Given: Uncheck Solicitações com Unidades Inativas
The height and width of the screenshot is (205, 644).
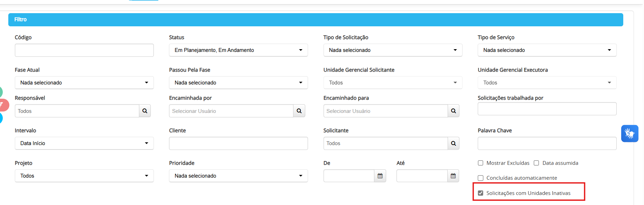Looking at the screenshot, I should [480, 193].
